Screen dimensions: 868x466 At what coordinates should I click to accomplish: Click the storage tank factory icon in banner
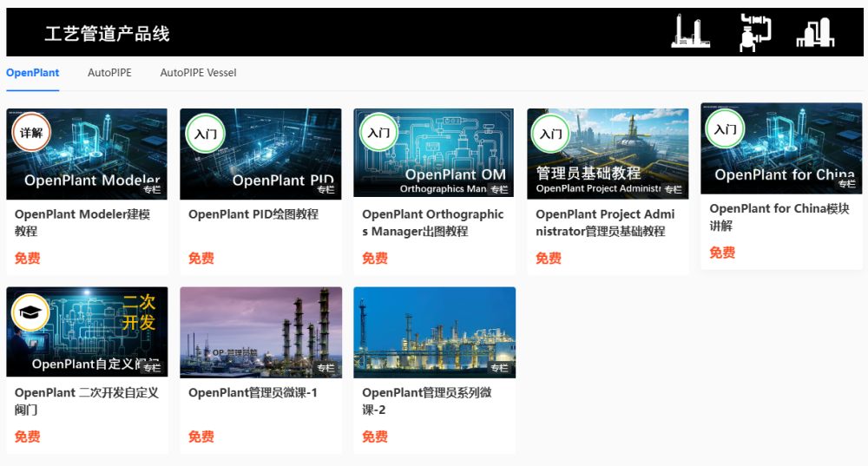814,32
